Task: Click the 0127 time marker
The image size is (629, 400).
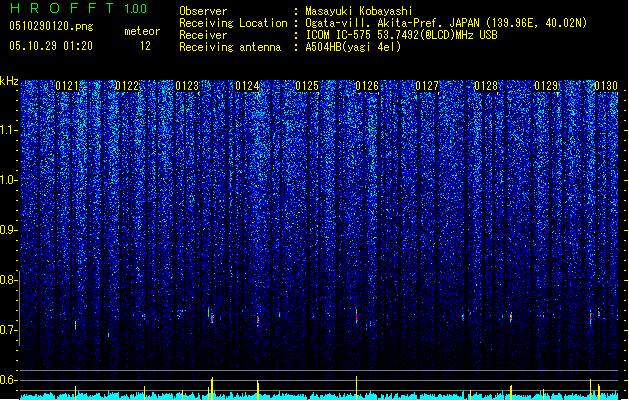Action: pos(427,86)
